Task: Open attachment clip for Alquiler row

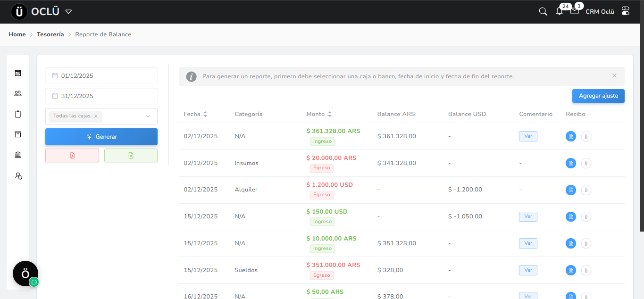Action: click(x=586, y=190)
